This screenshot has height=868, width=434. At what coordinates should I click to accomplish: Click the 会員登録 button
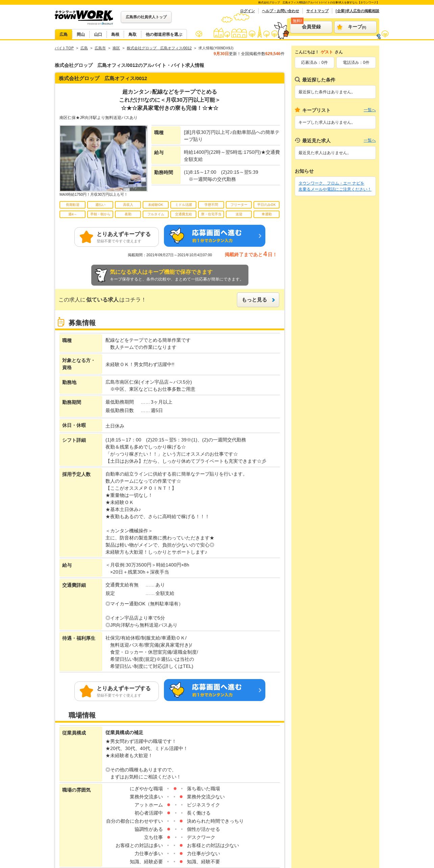(x=311, y=27)
